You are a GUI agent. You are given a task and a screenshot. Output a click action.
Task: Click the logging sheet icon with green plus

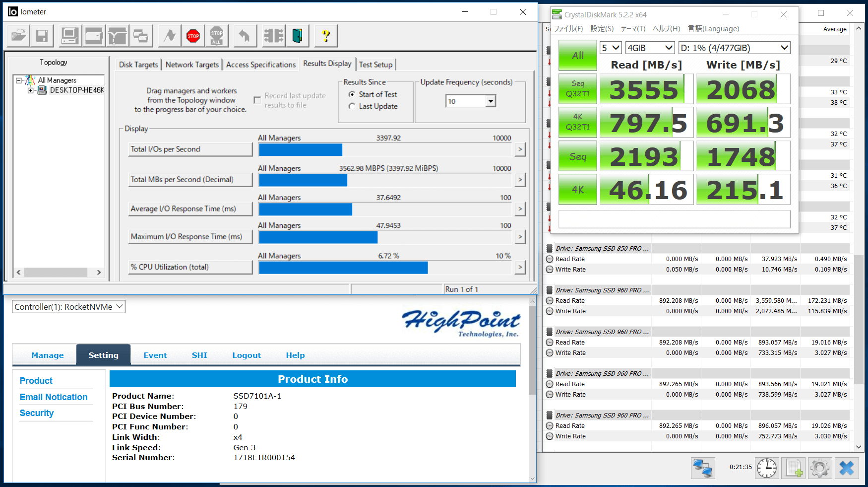[793, 468]
